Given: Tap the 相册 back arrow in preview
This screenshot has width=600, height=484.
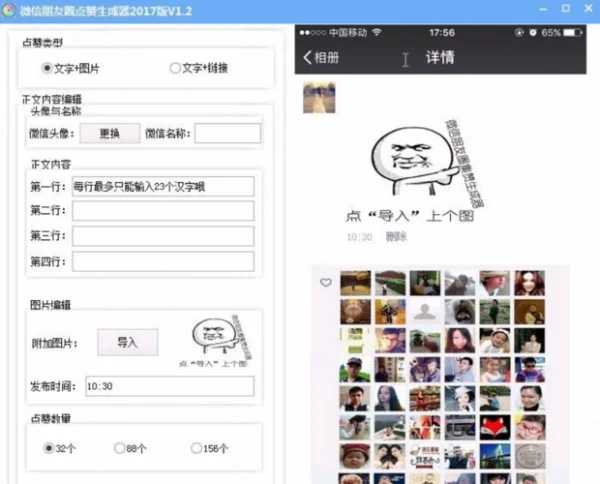Looking at the screenshot, I should pyautogui.click(x=307, y=58).
